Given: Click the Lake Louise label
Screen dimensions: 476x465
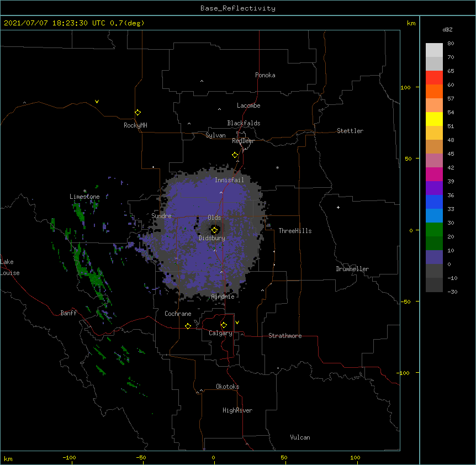Looking at the screenshot, I should 10,267.
